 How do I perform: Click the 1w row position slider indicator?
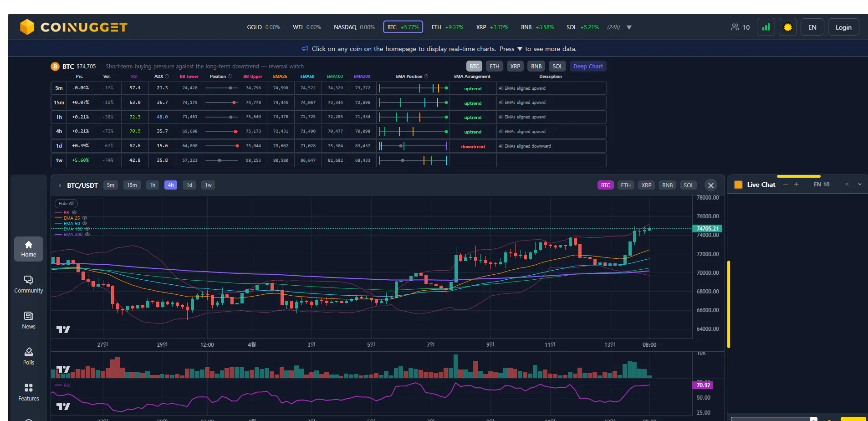pos(220,160)
